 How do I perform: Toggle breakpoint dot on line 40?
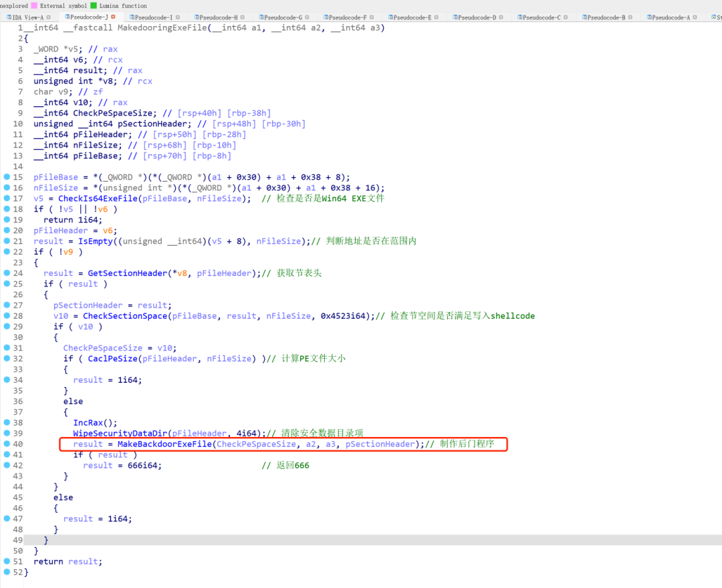tap(7, 444)
